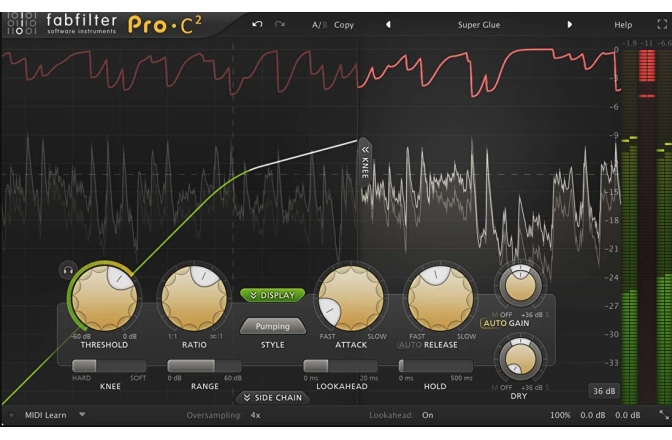Toggle AUTO GAIN button
Screen dimensions: 672x440
(x=506, y=323)
